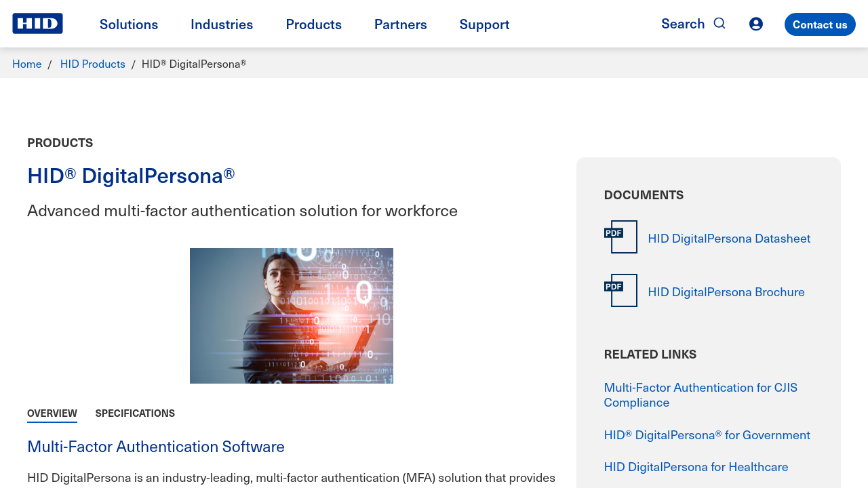Click the Brochure PDF icon
Image resolution: width=868 pixels, height=488 pixels.
point(620,291)
